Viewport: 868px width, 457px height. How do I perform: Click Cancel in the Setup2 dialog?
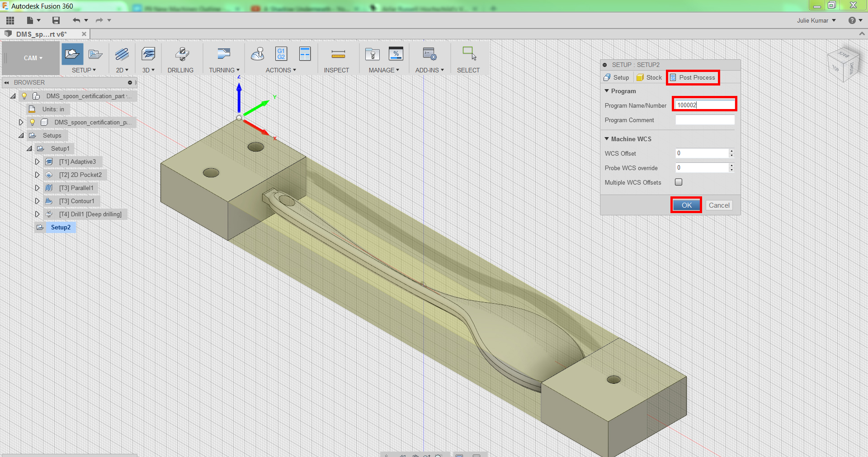[719, 205]
